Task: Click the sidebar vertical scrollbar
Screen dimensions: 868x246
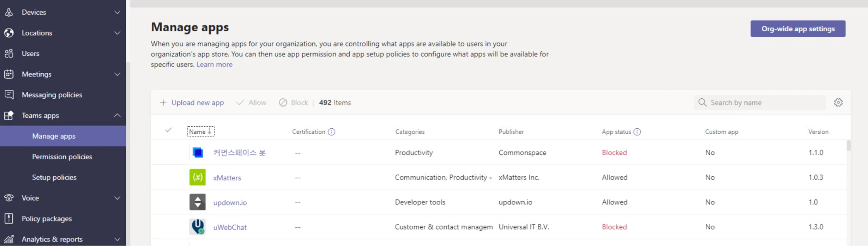Action: click(x=128, y=154)
